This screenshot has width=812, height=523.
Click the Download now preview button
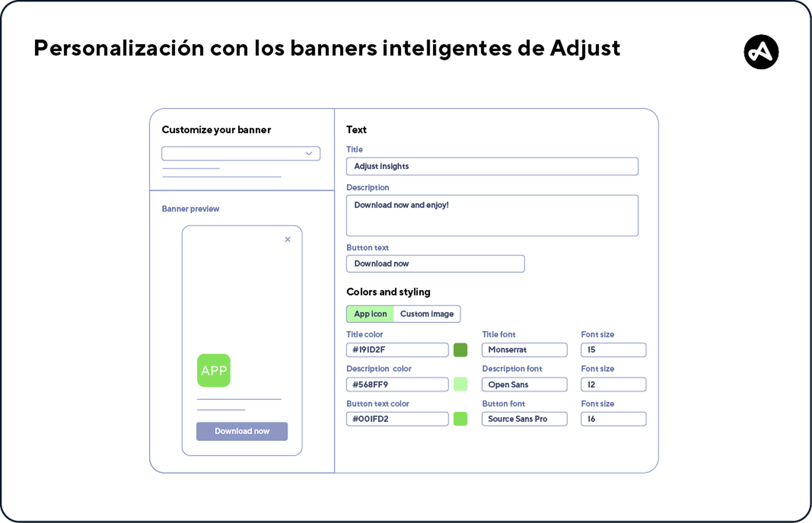click(x=242, y=431)
